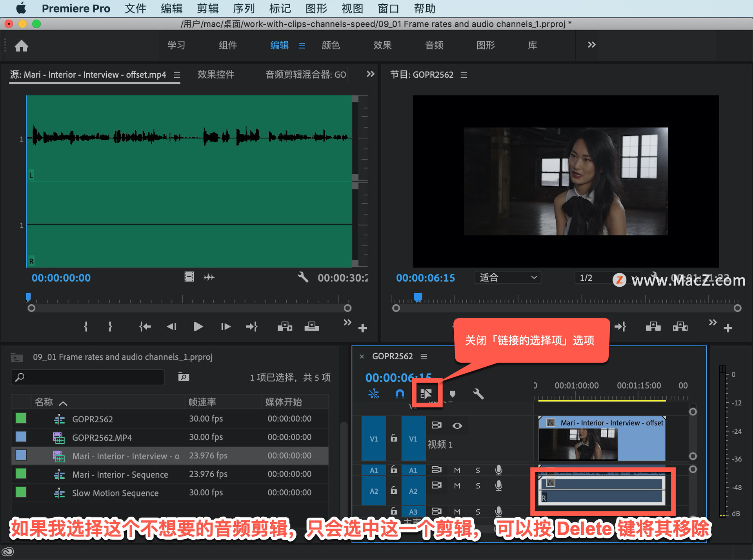Show hidden Source panel tabs chevron

[370, 74]
